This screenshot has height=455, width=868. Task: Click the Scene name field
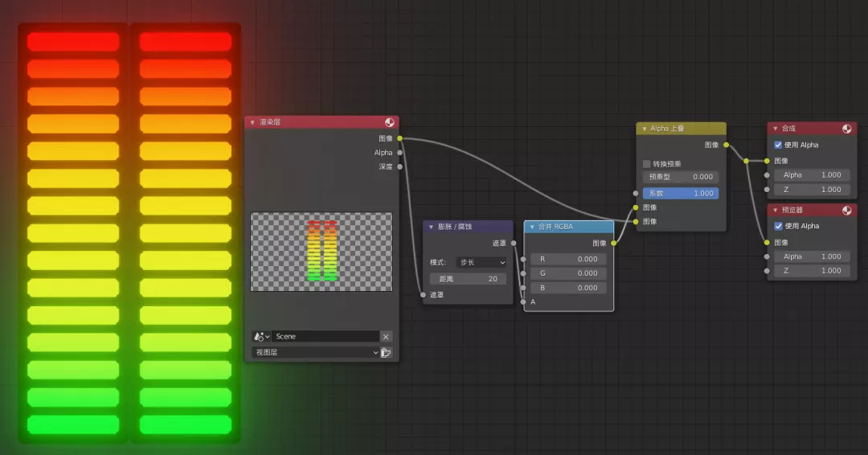pos(325,337)
